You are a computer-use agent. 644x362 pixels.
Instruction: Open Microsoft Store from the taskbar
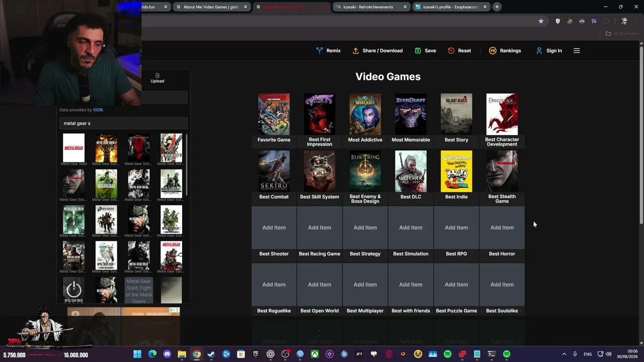point(241,354)
